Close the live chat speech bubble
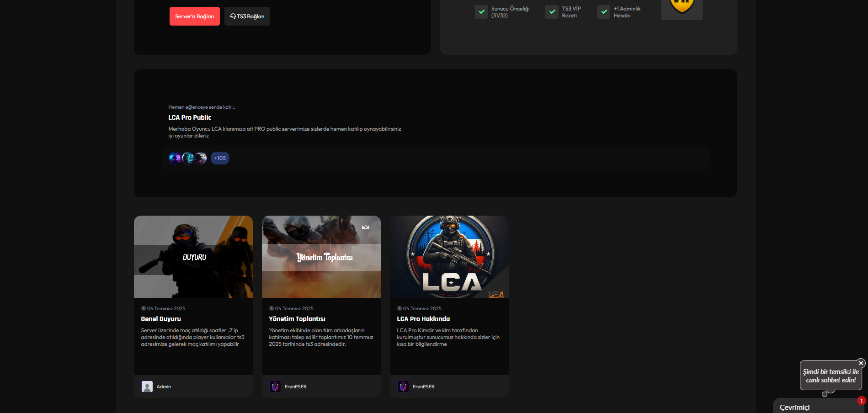The image size is (868, 413). [861, 363]
